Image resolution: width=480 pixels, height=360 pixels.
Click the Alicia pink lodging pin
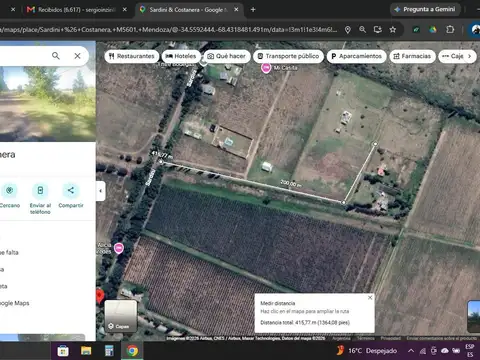pyautogui.click(x=119, y=248)
